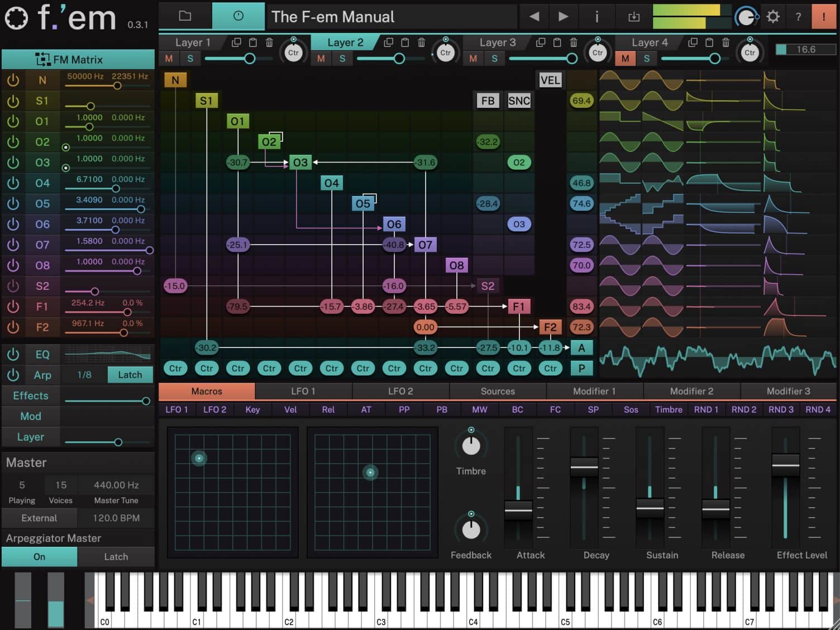Click the FB matrix column header
The image size is (840, 630).
pos(488,101)
